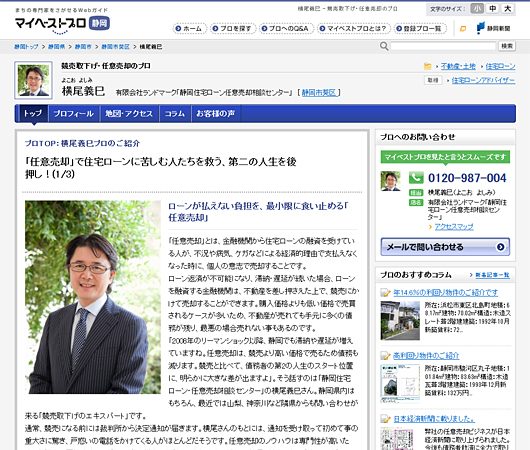
Task: Open the 登録プロ一覧 navigation item
Action: pos(419,28)
